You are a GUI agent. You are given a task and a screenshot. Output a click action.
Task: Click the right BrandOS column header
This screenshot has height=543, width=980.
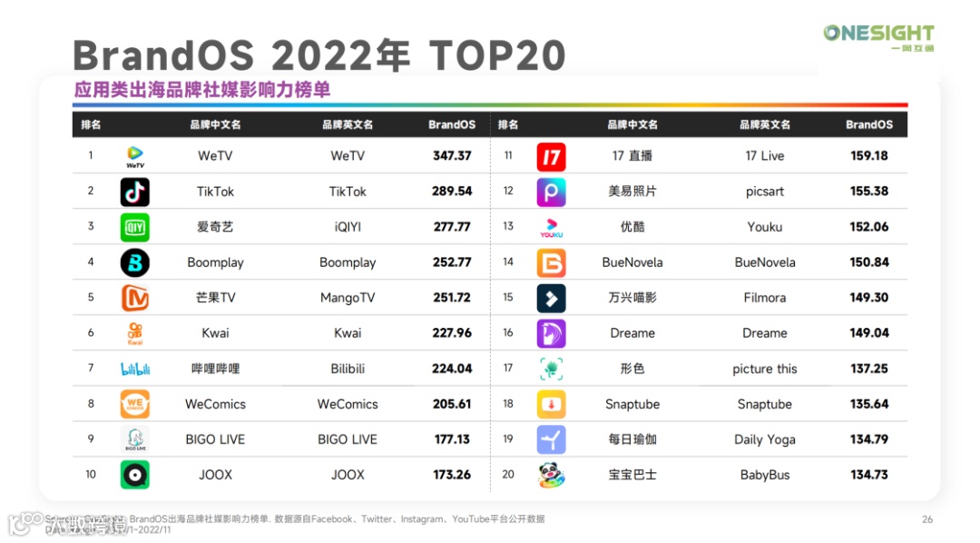(x=869, y=124)
